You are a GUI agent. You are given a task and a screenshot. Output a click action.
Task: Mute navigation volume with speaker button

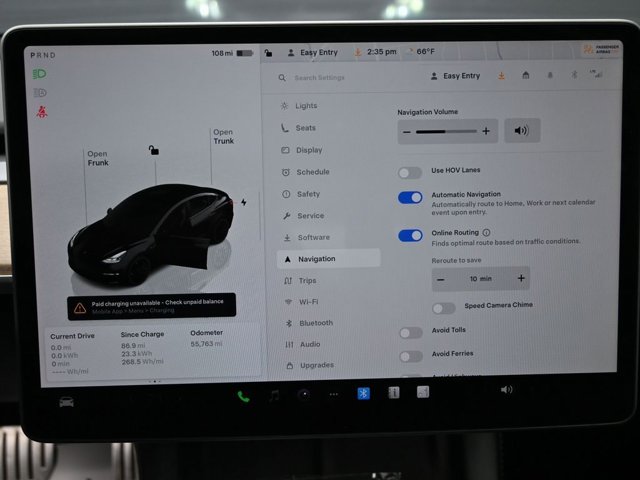coord(522,131)
